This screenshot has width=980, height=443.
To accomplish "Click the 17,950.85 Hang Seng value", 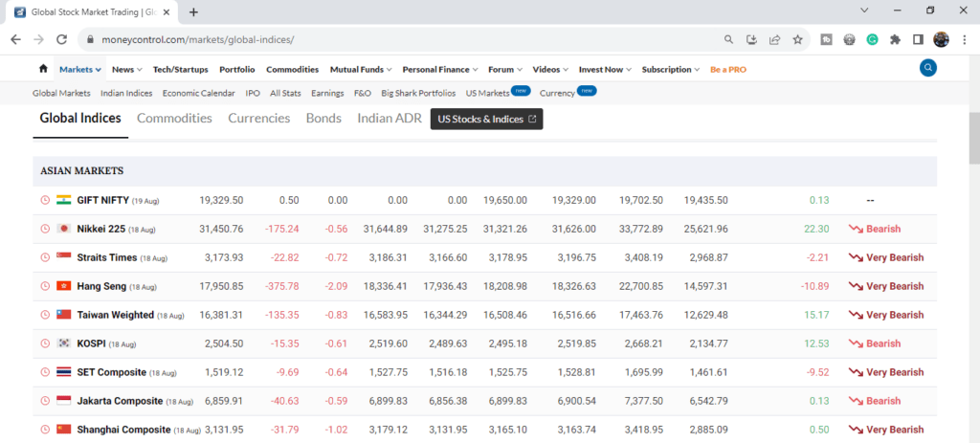I will (x=221, y=286).
